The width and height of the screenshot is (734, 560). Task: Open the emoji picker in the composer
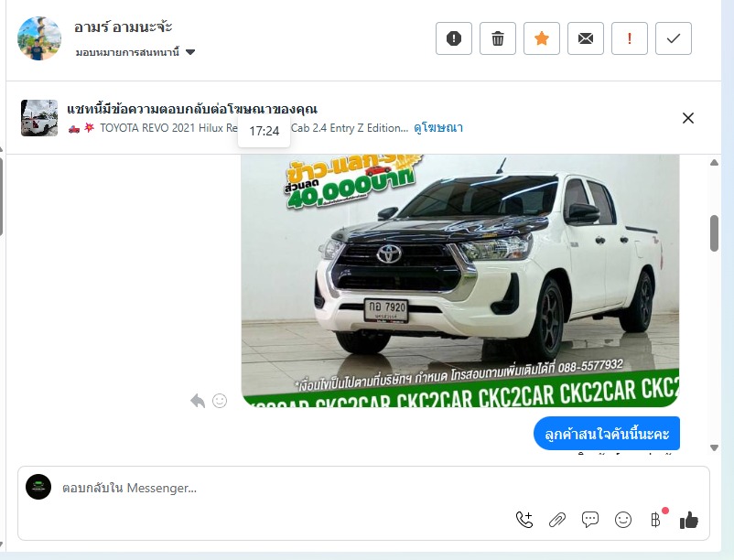tap(623, 520)
